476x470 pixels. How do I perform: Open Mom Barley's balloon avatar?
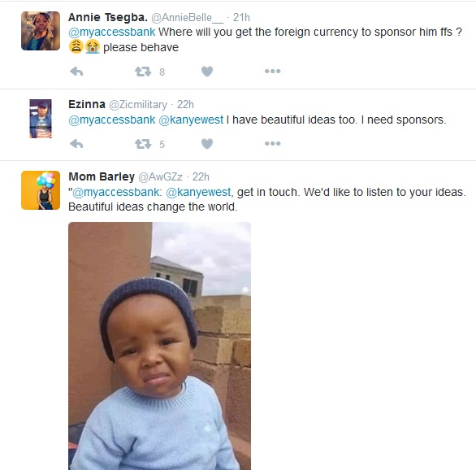pos(41,190)
